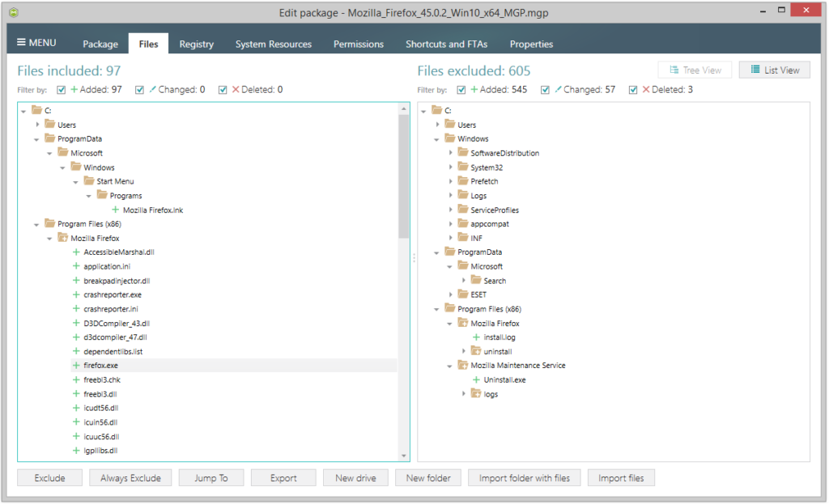Viewport: 829px width, 504px height.
Task: Click the Exclude button
Action: click(49, 478)
